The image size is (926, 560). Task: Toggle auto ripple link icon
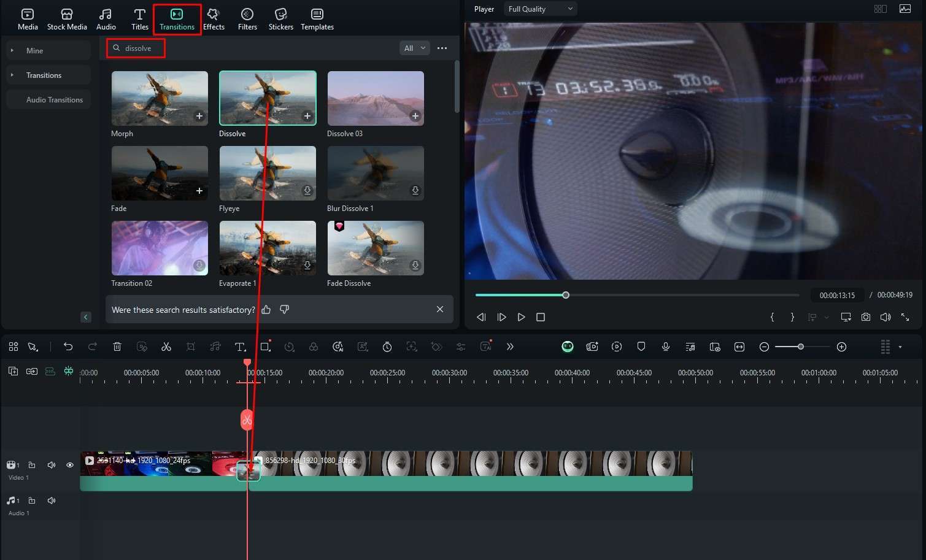[32, 371]
